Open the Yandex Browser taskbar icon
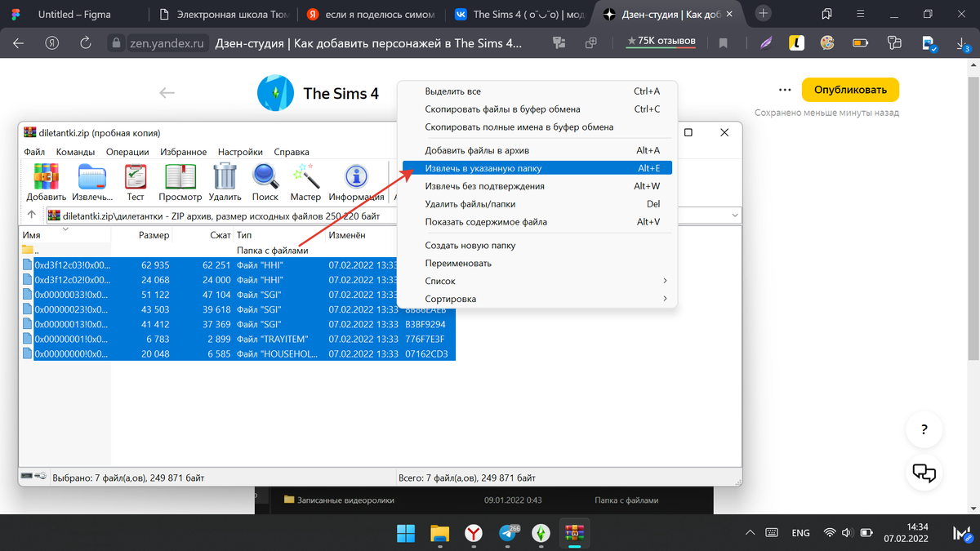Image resolution: width=980 pixels, height=551 pixels. coord(473,533)
